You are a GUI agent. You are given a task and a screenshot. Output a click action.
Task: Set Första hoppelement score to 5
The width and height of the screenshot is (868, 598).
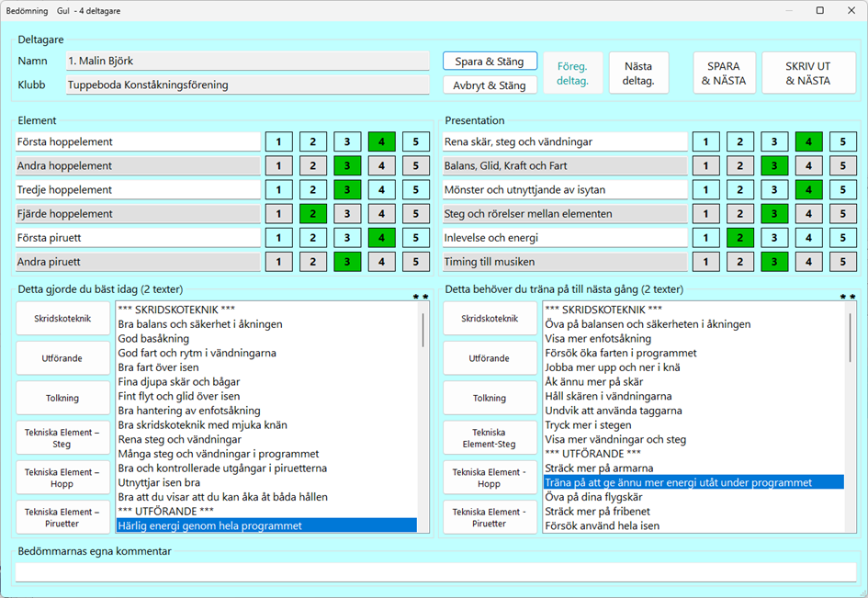click(x=416, y=141)
